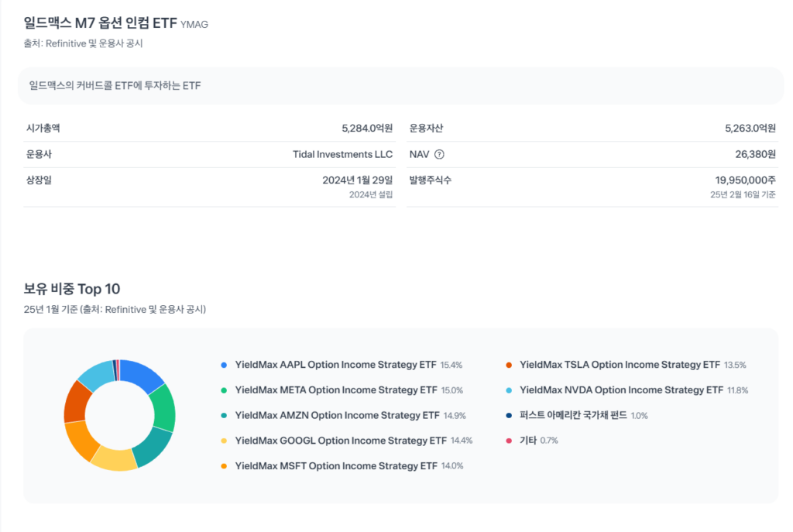Screen dimensions: 793x532
Task: Click the 일드맥스 M7 옵션 인컴 ETF title
Action: pyautogui.click(x=100, y=22)
